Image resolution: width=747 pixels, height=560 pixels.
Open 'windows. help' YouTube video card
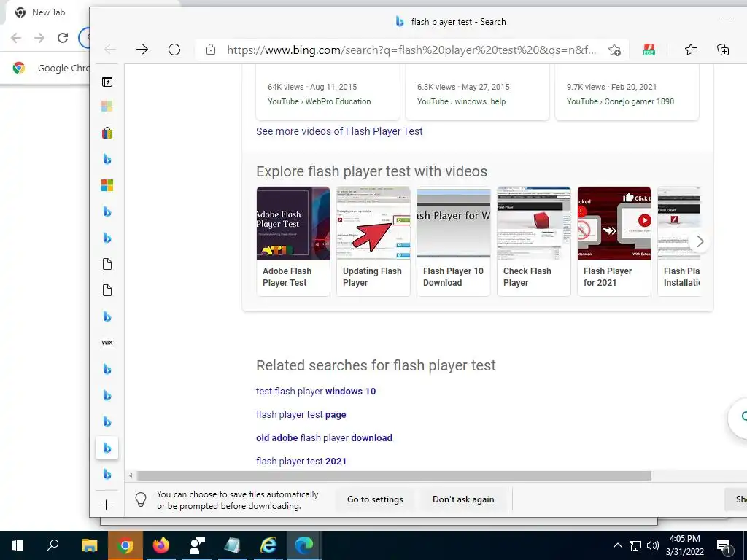pos(477,94)
